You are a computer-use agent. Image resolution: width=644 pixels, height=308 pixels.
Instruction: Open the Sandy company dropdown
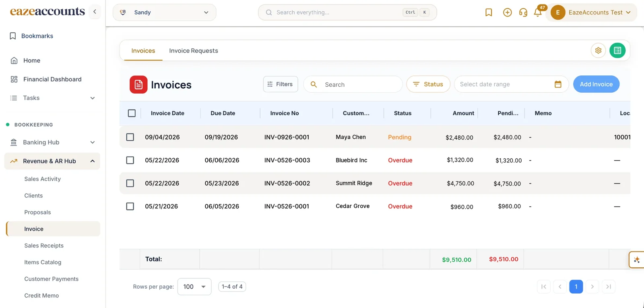(x=164, y=12)
